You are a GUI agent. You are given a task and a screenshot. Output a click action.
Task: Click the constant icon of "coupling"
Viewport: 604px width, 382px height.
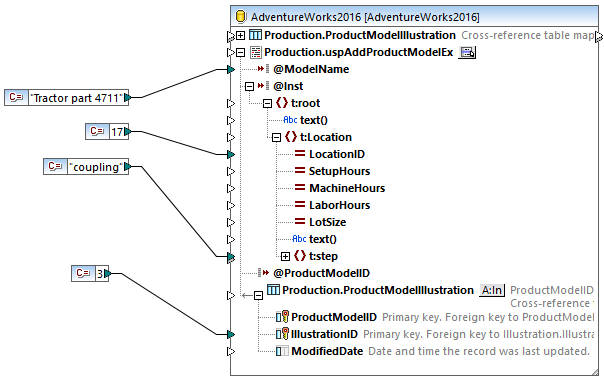[55, 166]
